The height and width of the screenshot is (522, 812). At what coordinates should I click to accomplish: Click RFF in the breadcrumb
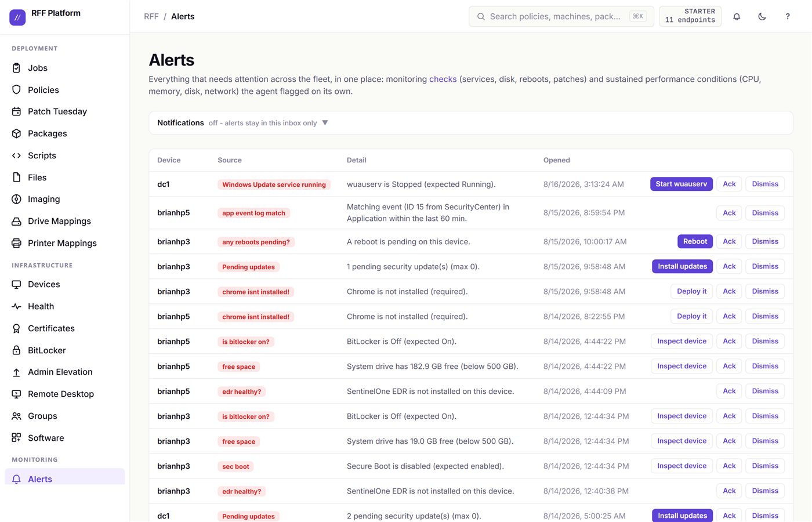coord(151,16)
